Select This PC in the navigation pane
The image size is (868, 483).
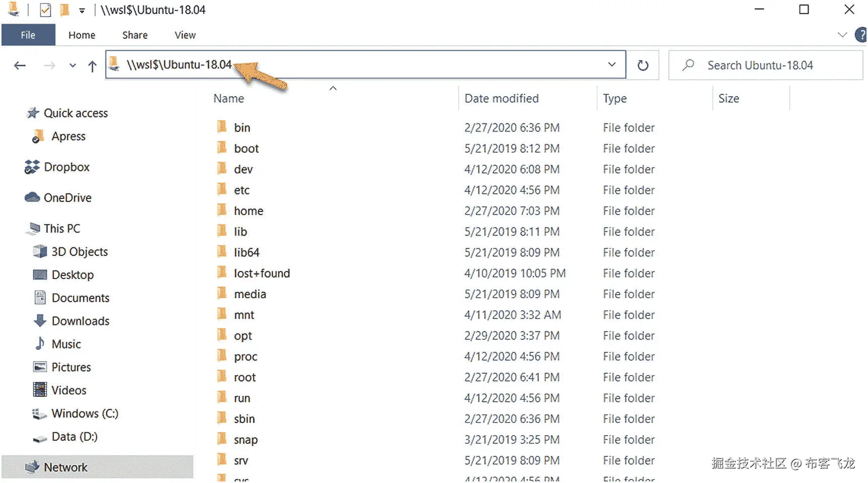pyautogui.click(x=53, y=229)
